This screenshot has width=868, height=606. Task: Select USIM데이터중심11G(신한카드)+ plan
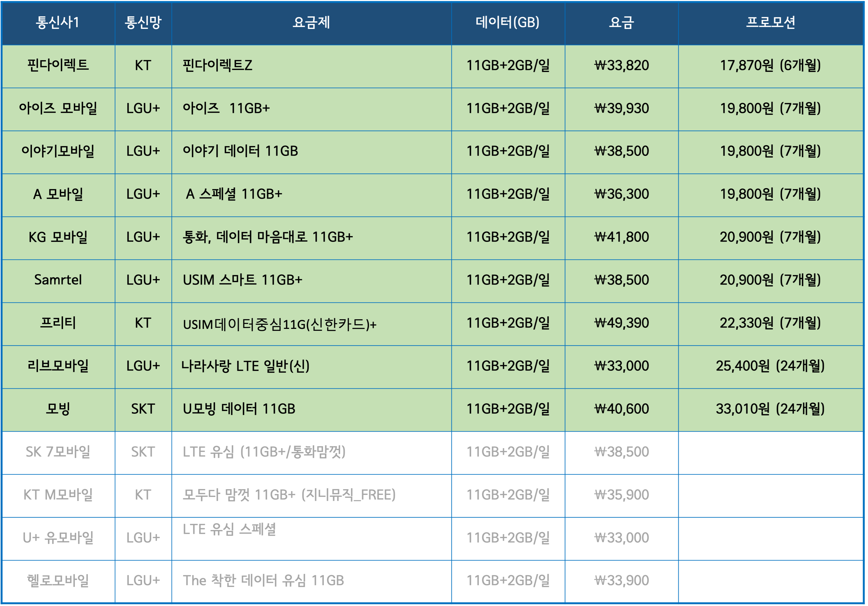[312, 324]
